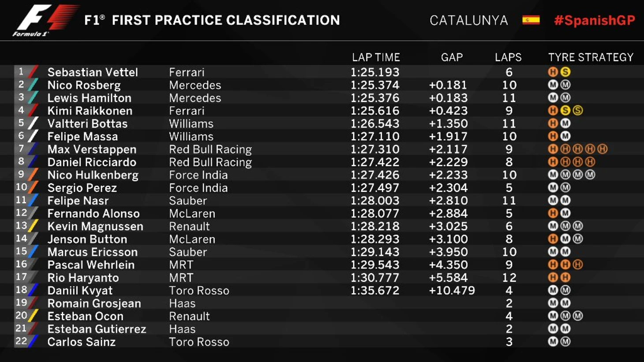Click the CATALUNYA circuit label
This screenshot has height=362, width=644.
click(x=468, y=20)
